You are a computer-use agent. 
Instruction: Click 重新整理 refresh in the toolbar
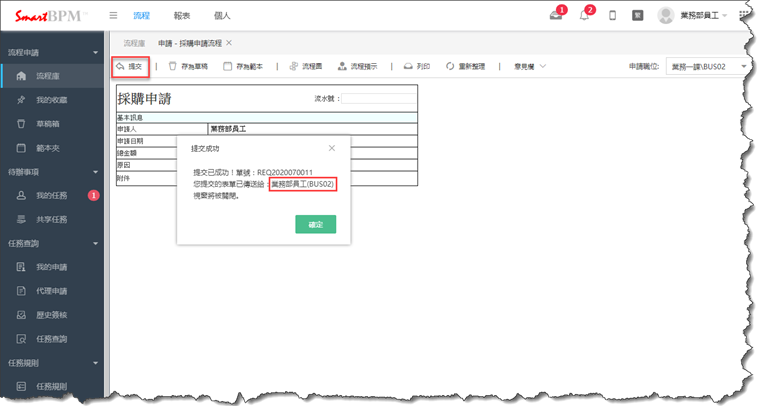click(x=465, y=67)
